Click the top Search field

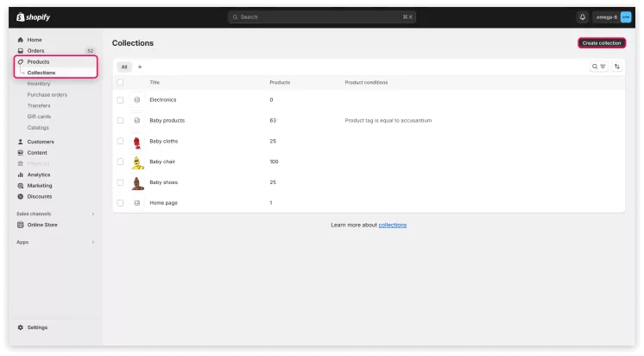322,16
